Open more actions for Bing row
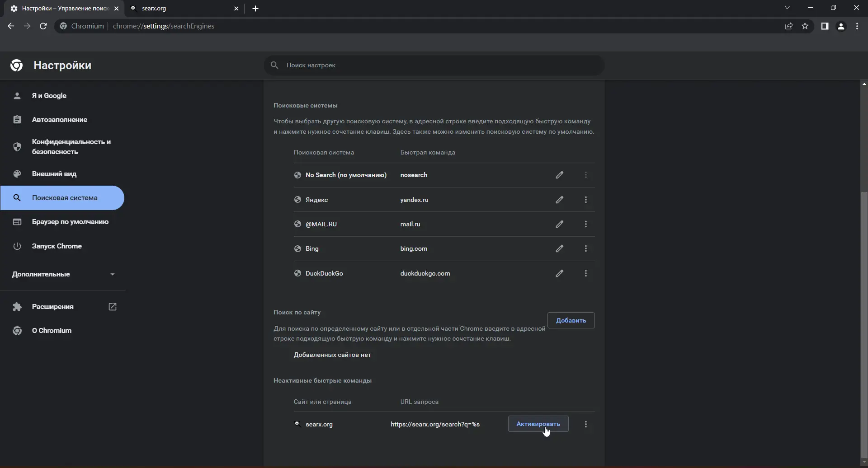This screenshot has width=868, height=468. tap(586, 248)
